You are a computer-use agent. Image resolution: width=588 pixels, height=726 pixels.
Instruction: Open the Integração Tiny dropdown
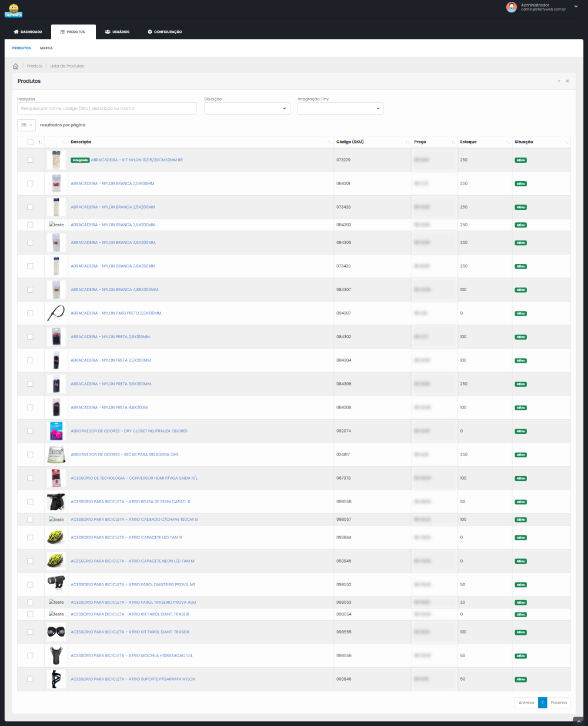pos(340,108)
